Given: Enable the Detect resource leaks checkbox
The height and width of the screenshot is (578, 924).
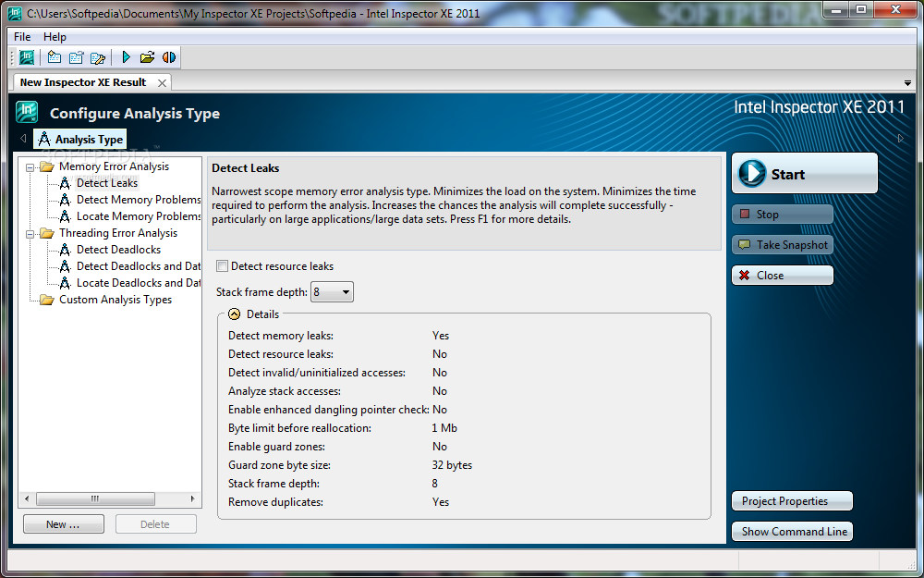Looking at the screenshot, I should point(222,266).
